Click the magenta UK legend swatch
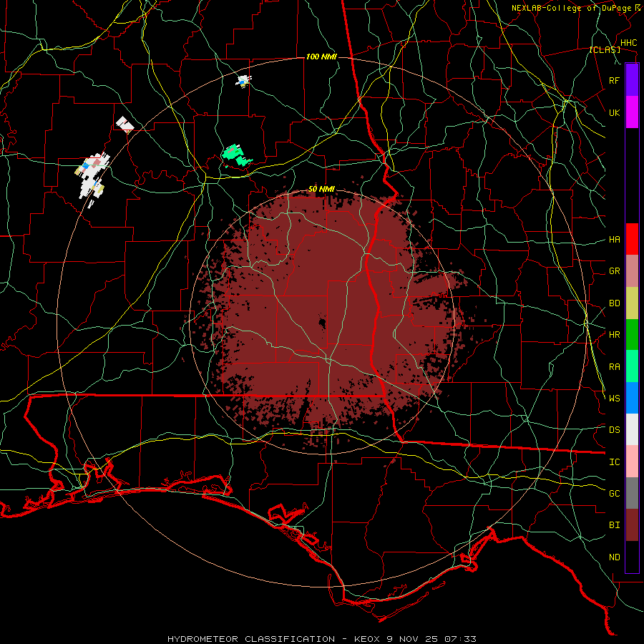This screenshot has height=644, width=644. [x=632, y=112]
